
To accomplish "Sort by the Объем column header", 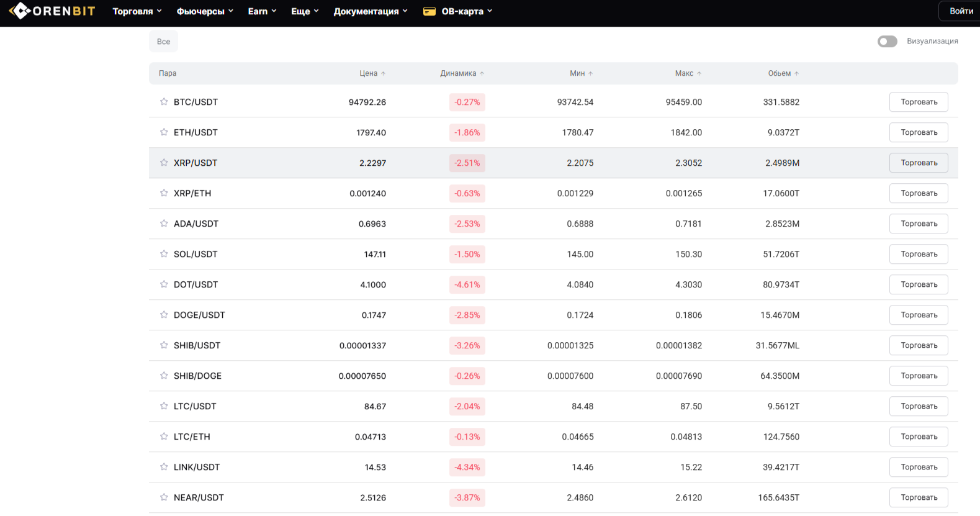I will 783,73.
